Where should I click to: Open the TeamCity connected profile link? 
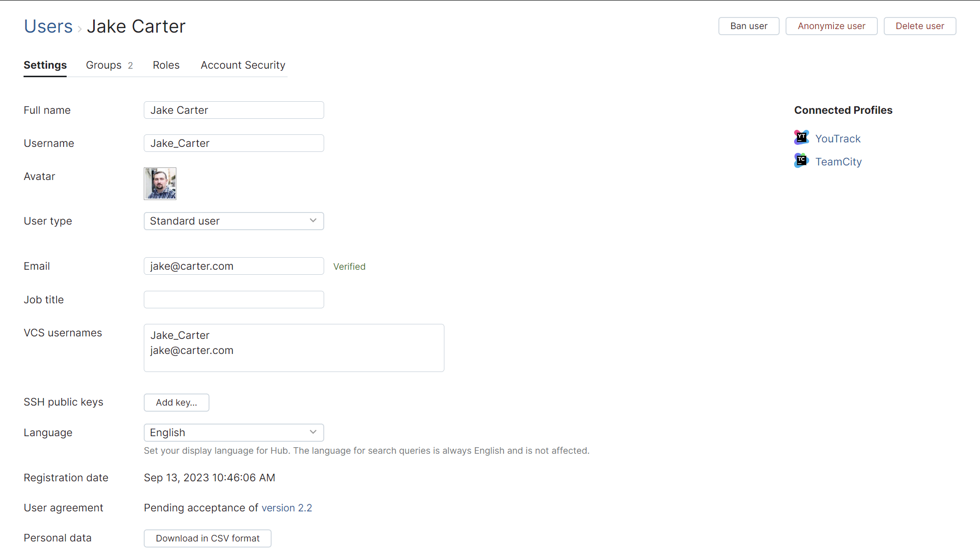[838, 162]
